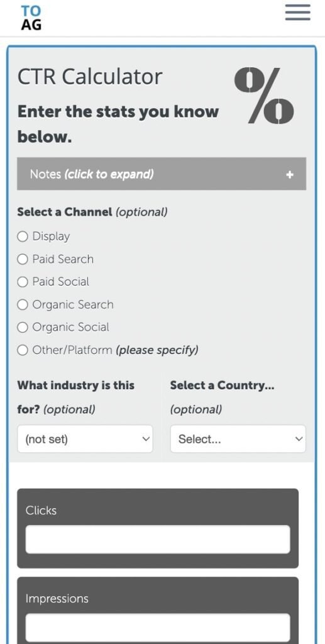Click the plus icon on Notes bar
325x644 pixels.
[x=290, y=175]
